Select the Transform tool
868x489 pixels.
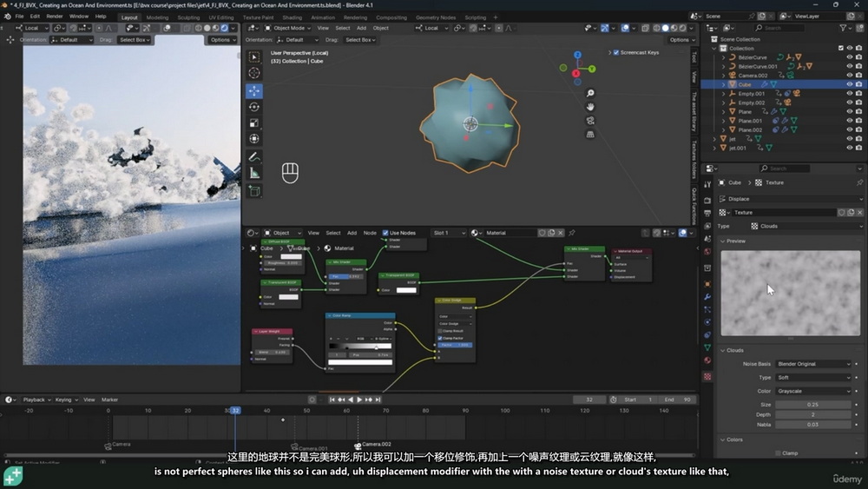254,139
